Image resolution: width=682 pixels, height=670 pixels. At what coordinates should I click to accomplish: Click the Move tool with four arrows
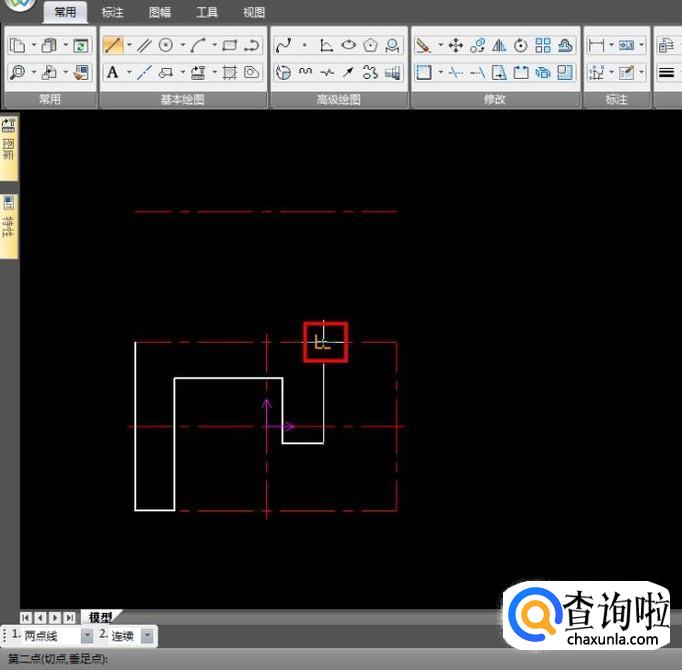click(x=455, y=45)
